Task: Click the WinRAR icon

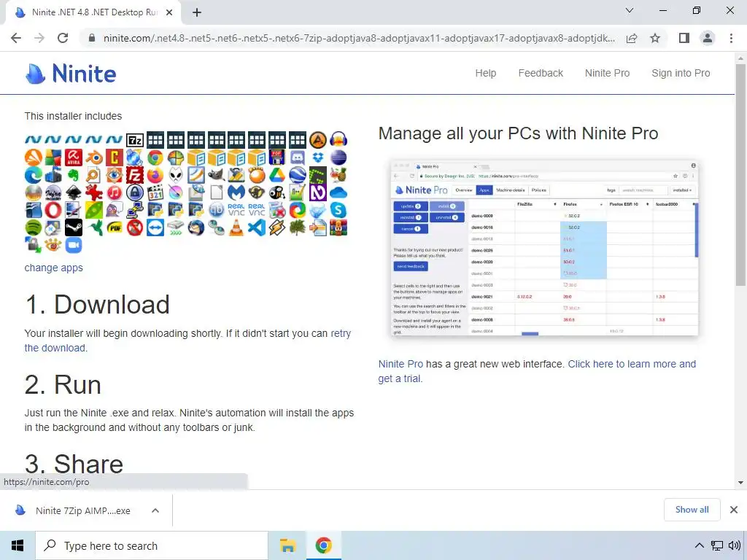Action: tap(338, 227)
